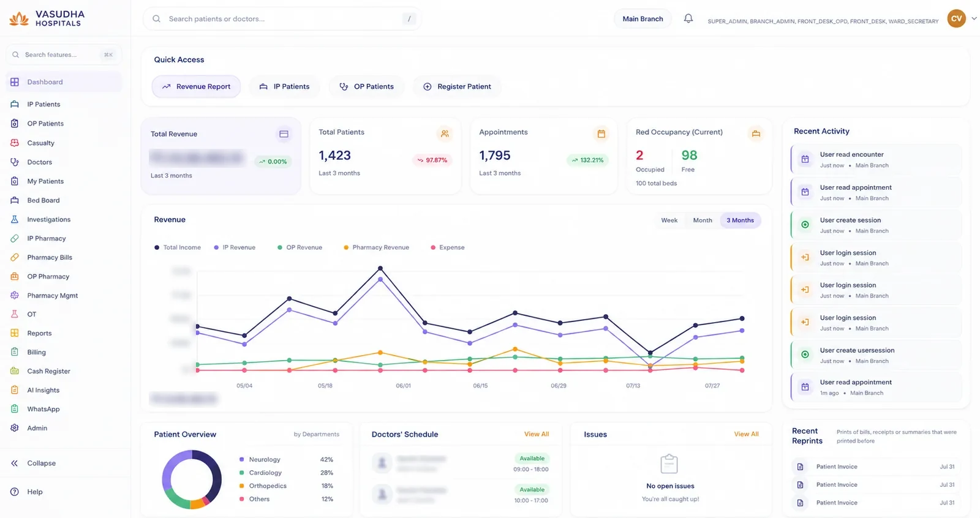Switch revenue chart to Week
This screenshot has width=980, height=518.
coord(669,220)
